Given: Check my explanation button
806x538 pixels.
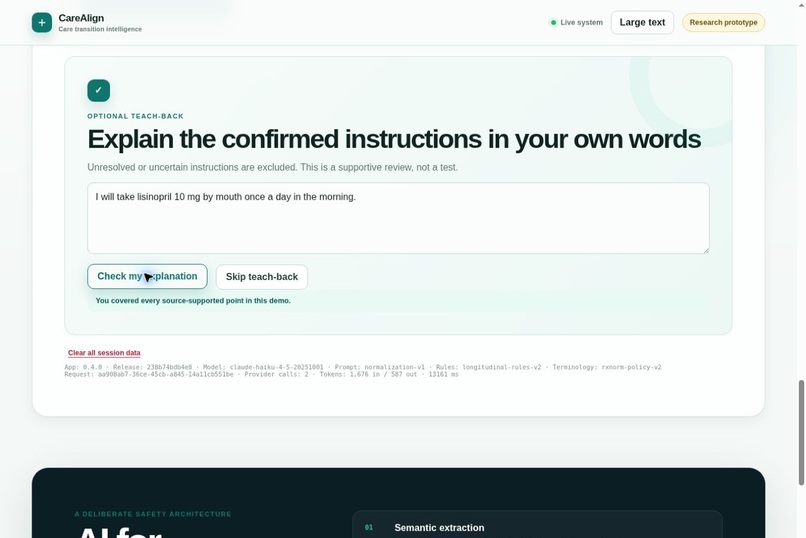Looking at the screenshot, I should point(148,276).
